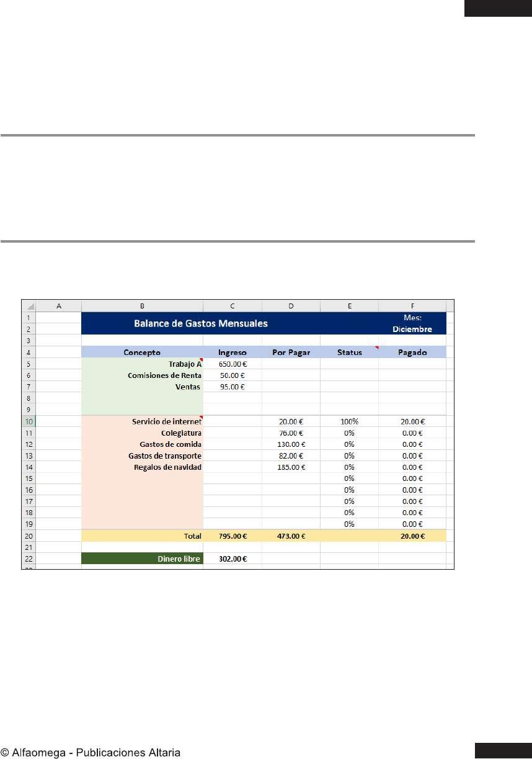This screenshot has width=532, height=759.
Task: Click the '0.00 €' cell in the Colegiatura row
Action: [x=412, y=433]
